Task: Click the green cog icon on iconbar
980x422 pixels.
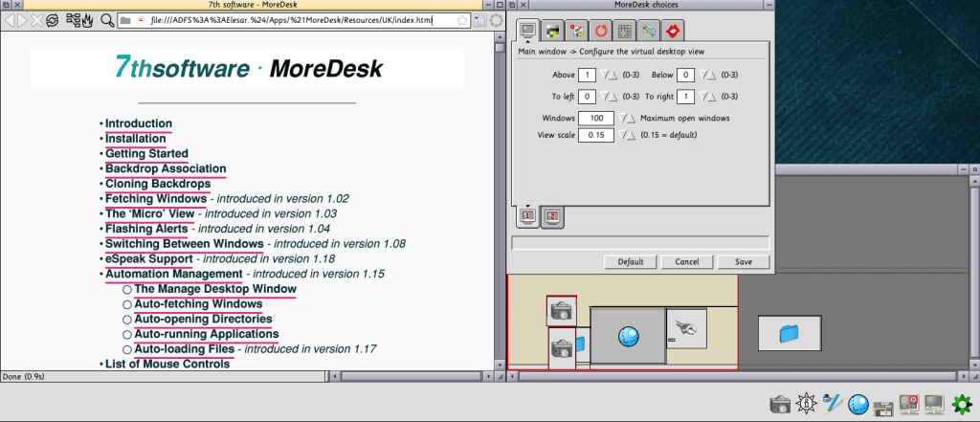Action: tap(960, 404)
